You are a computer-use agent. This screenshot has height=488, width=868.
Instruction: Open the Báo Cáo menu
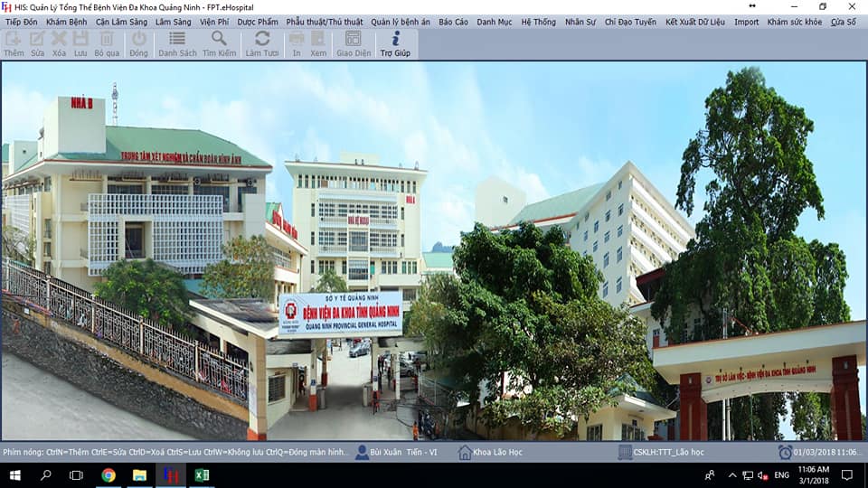453,22
